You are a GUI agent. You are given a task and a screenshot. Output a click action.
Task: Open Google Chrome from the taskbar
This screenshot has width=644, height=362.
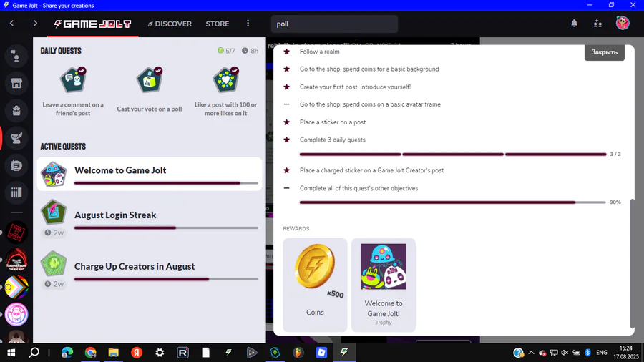(90, 353)
